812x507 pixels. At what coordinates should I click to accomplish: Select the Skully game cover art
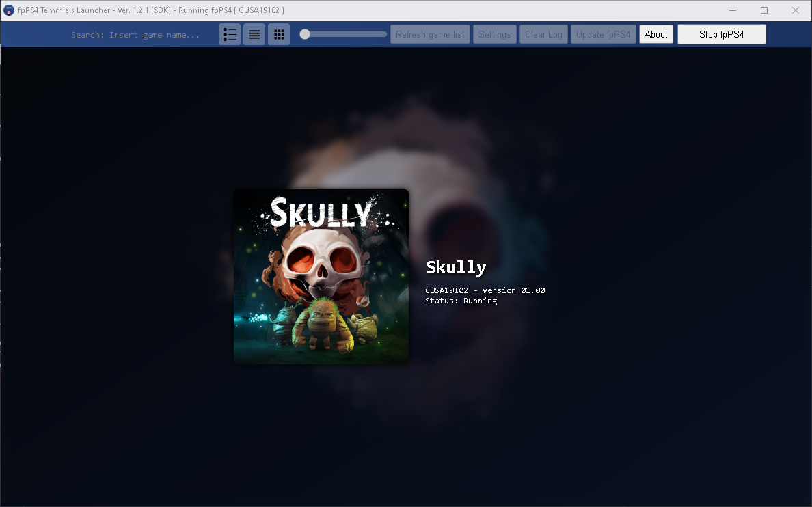[321, 276]
